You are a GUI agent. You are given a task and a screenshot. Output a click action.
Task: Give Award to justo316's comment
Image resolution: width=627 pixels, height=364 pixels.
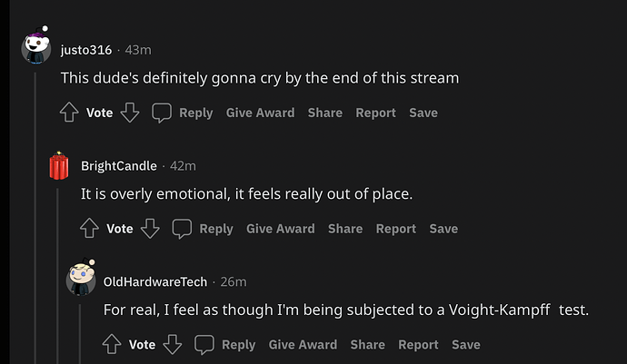point(260,113)
